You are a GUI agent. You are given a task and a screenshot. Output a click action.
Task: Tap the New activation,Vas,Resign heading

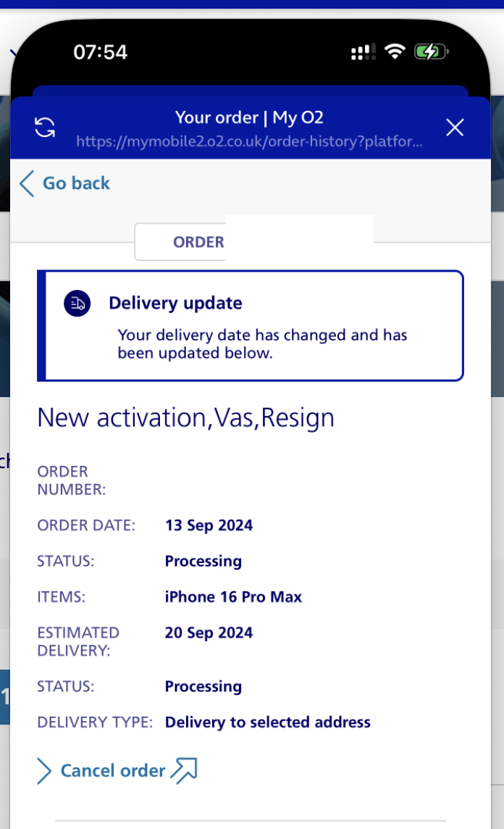click(185, 417)
